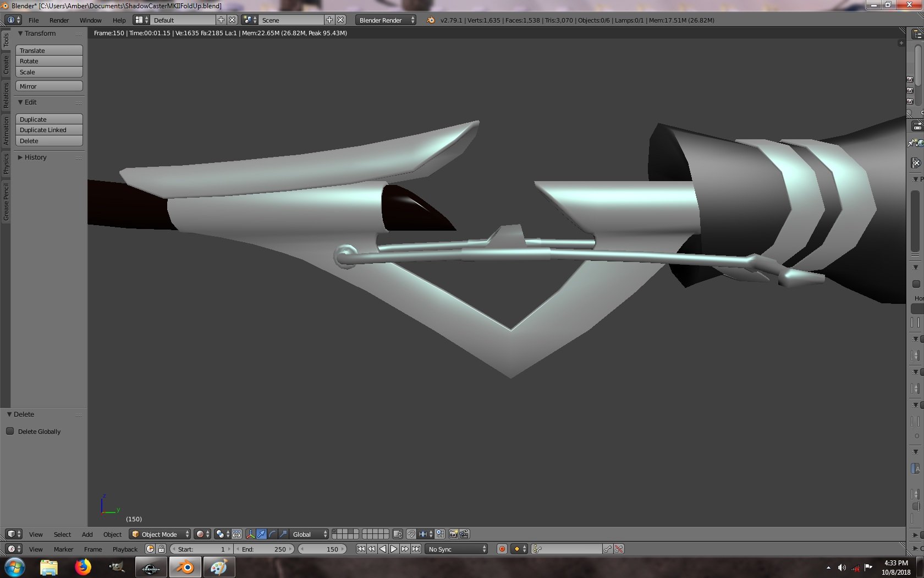This screenshot has width=924, height=578.
Task: Open the keying type diamond dropdown
Action: 519,549
